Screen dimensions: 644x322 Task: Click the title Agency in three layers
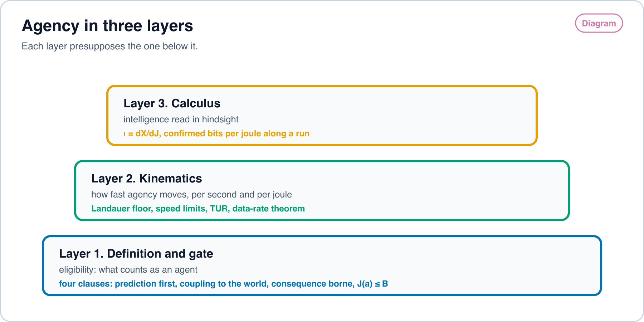(107, 26)
